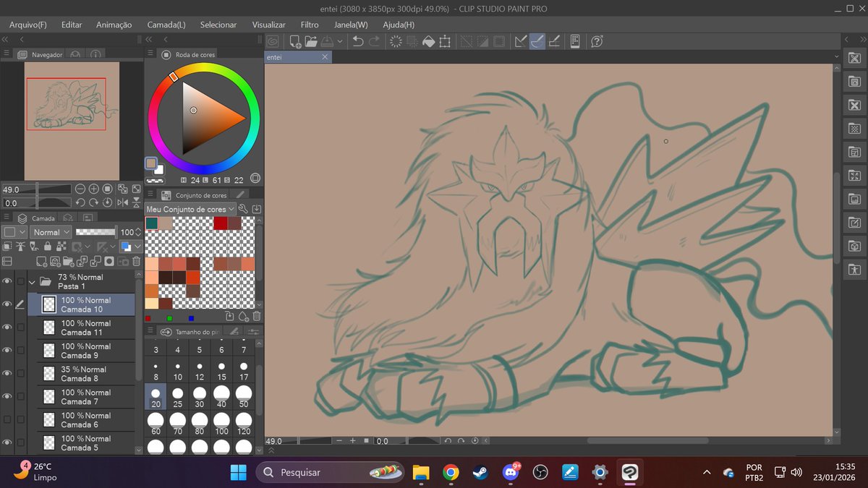Screen dimensions: 868x488
Task: Toggle Snap to Grid icon
Action: (553, 41)
